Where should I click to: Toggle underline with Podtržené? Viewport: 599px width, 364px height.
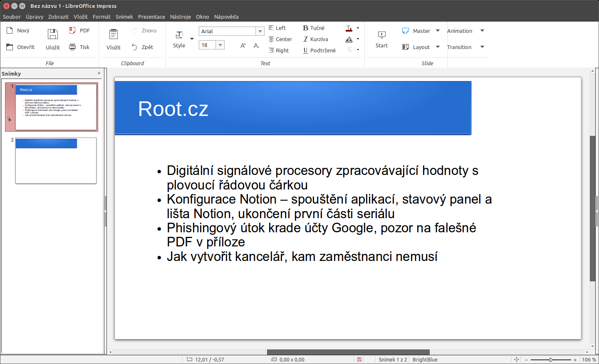coord(321,50)
